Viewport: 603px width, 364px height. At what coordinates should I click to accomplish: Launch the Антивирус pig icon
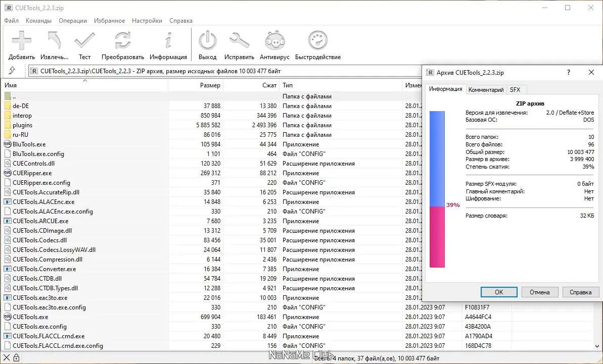click(x=274, y=40)
